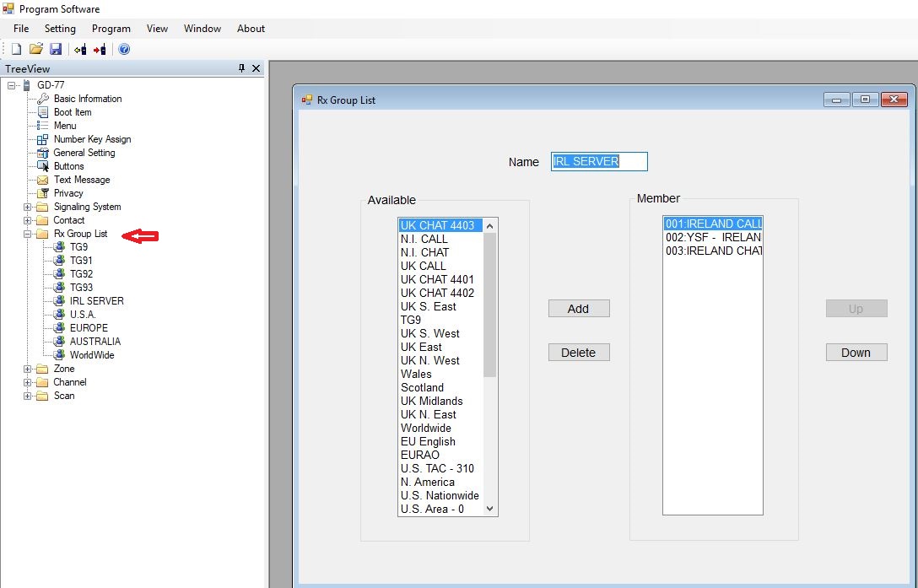Click the Delete button
The image size is (918, 588).
pos(579,353)
